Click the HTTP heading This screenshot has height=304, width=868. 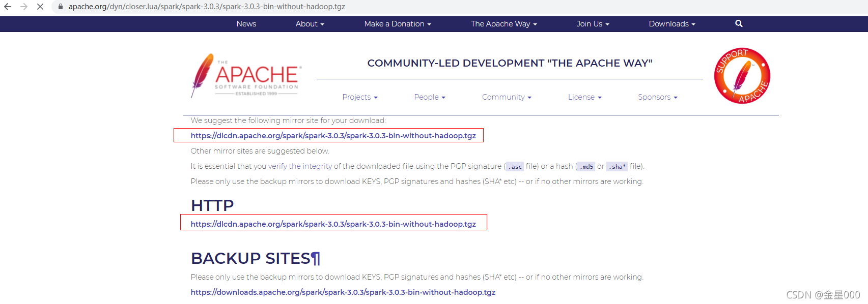212,205
